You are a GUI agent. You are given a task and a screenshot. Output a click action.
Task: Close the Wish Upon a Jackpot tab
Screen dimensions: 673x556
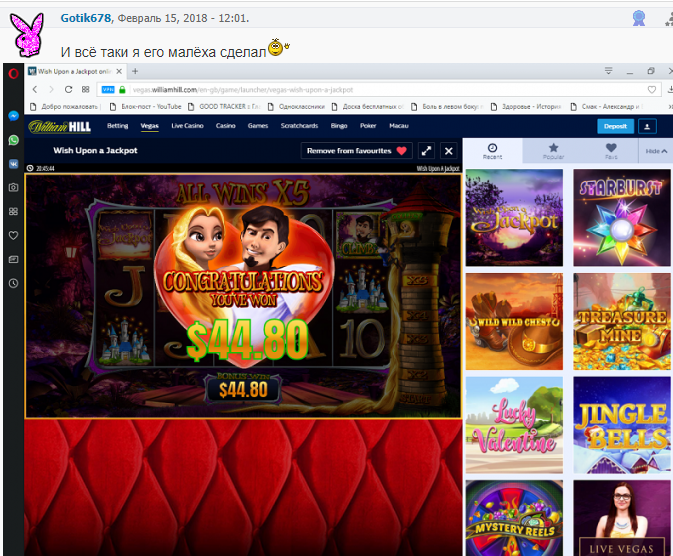(119, 71)
